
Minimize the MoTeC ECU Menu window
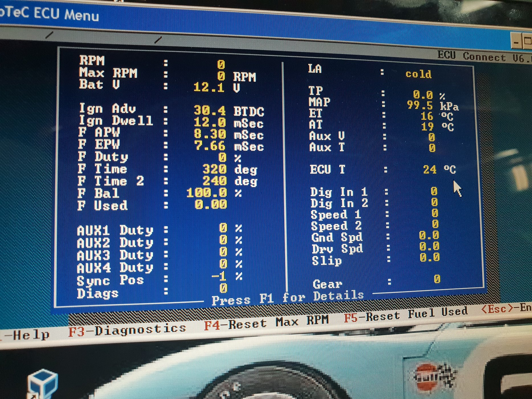coord(516,42)
